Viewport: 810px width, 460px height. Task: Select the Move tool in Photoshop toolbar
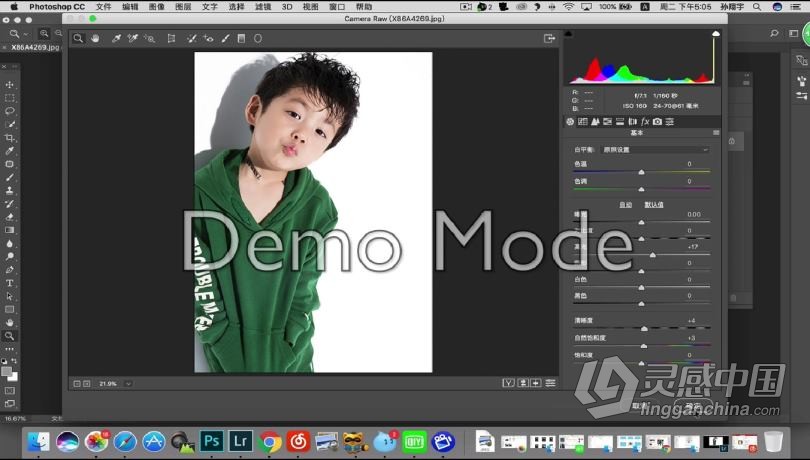(9, 84)
